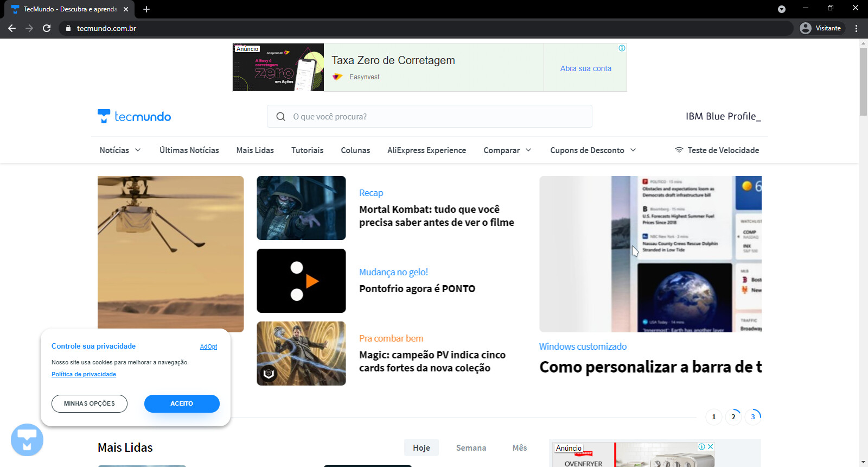Open the Mars helicopter image article

click(171, 254)
